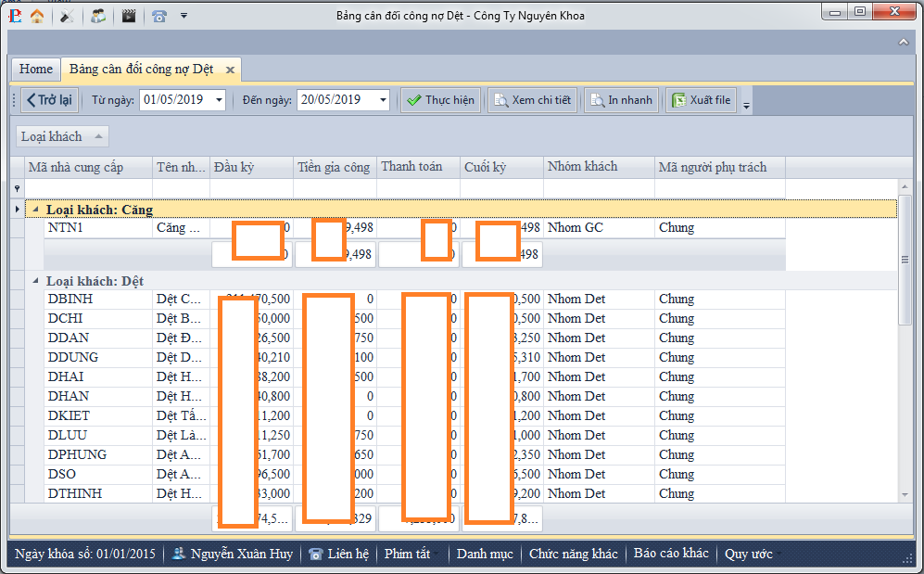Open the tools wrench icon in title bar

click(67, 16)
